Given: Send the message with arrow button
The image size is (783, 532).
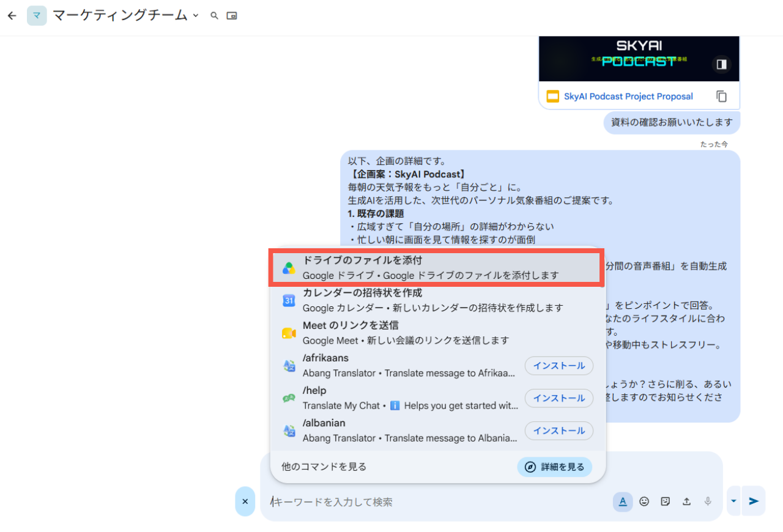Looking at the screenshot, I should (x=754, y=501).
